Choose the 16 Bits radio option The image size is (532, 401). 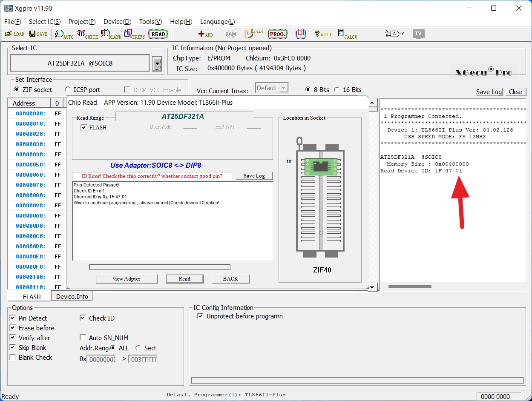337,89
